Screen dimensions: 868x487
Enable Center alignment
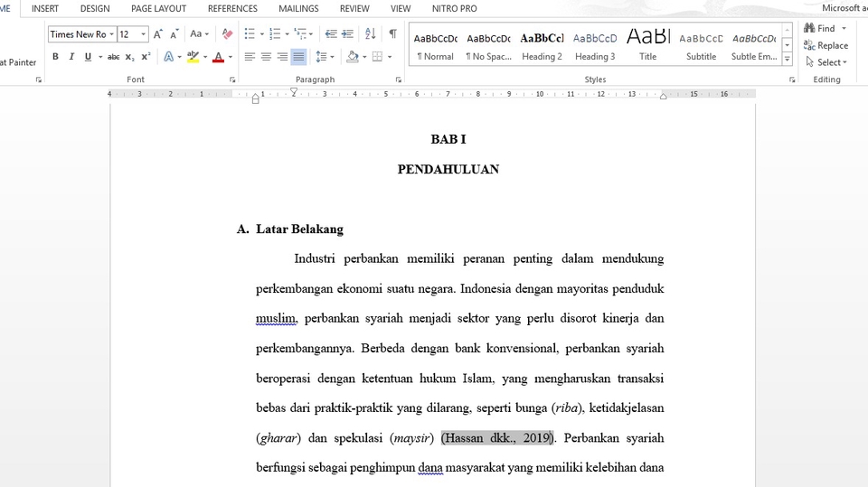(266, 57)
